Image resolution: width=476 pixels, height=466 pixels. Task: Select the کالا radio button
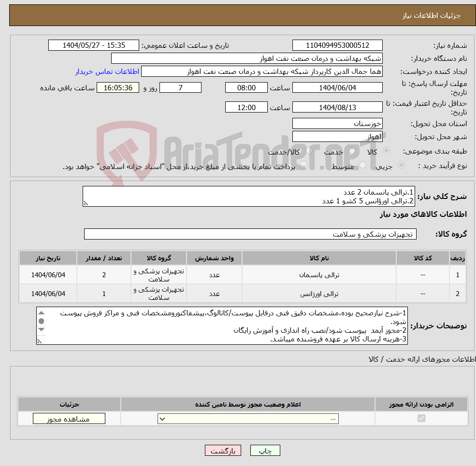[386, 151]
